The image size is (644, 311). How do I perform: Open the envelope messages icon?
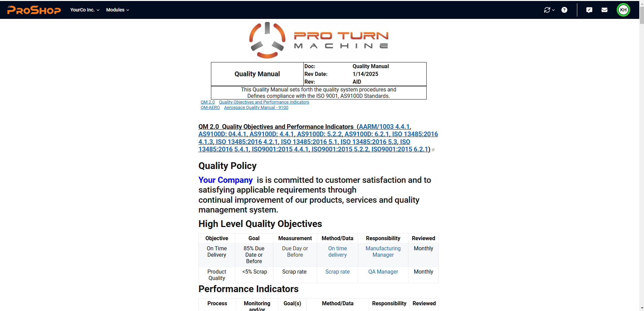604,10
